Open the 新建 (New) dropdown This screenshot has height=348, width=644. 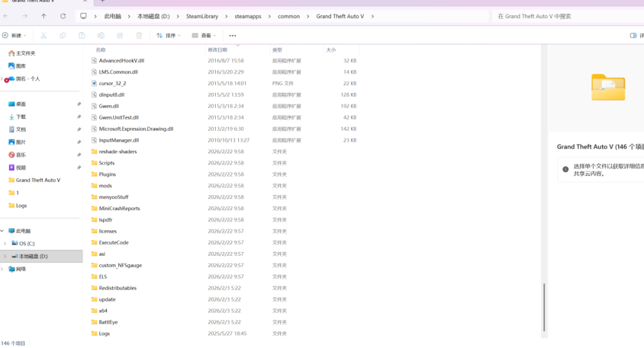14,35
